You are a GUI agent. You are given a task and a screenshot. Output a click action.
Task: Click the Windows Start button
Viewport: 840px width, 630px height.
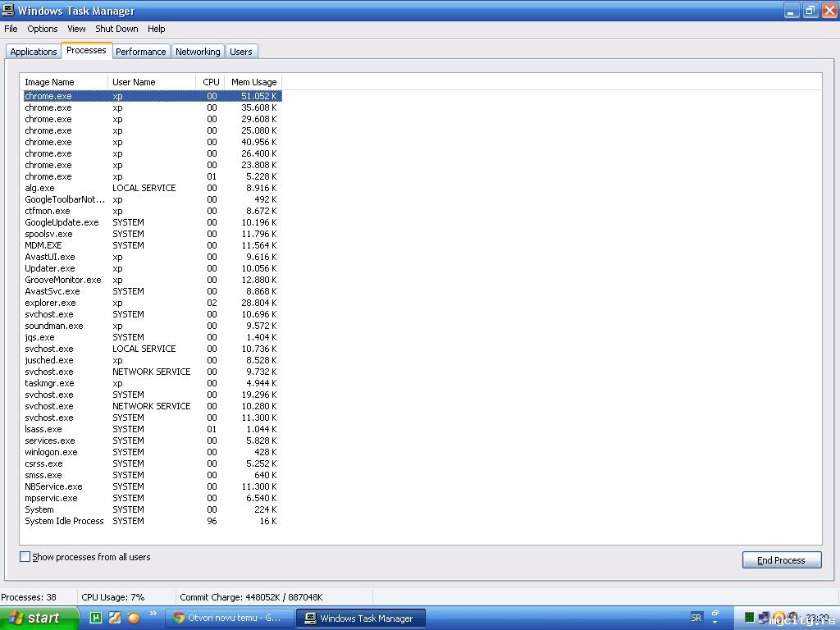pos(39,618)
